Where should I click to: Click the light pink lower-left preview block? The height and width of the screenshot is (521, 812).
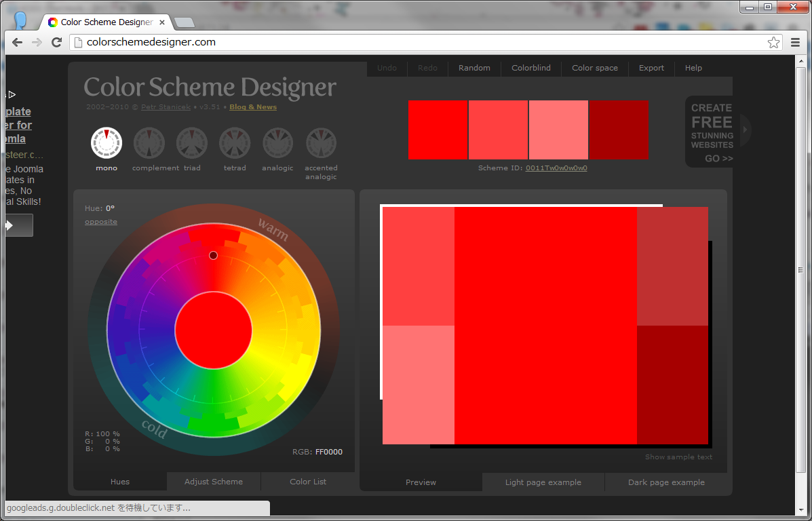[x=419, y=385]
